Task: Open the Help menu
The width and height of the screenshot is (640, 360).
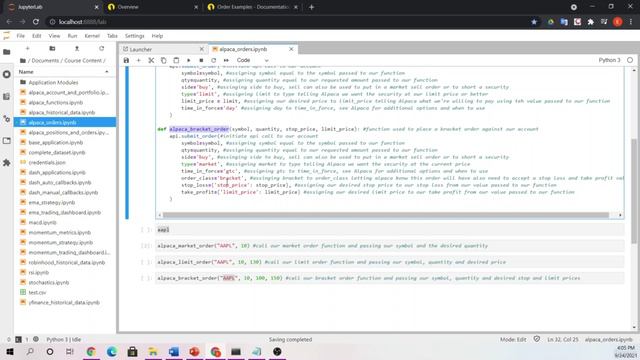Action: [157, 36]
